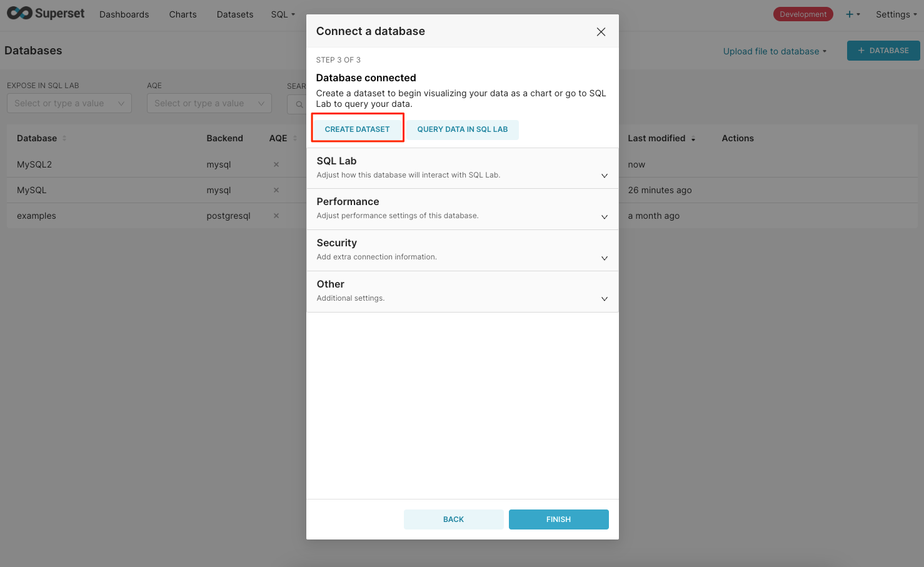The image size is (924, 567).
Task: Close the Connect a database dialog
Action: (601, 32)
